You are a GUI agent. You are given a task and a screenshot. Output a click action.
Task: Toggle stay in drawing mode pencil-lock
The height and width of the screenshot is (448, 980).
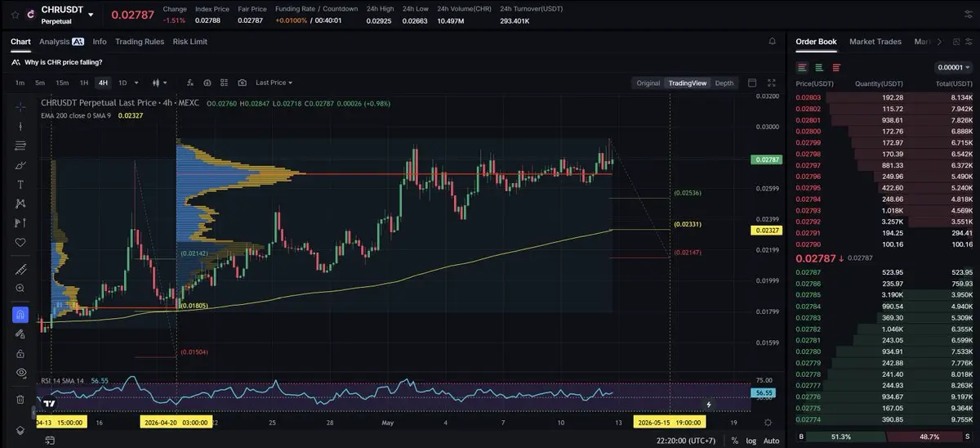[20, 334]
